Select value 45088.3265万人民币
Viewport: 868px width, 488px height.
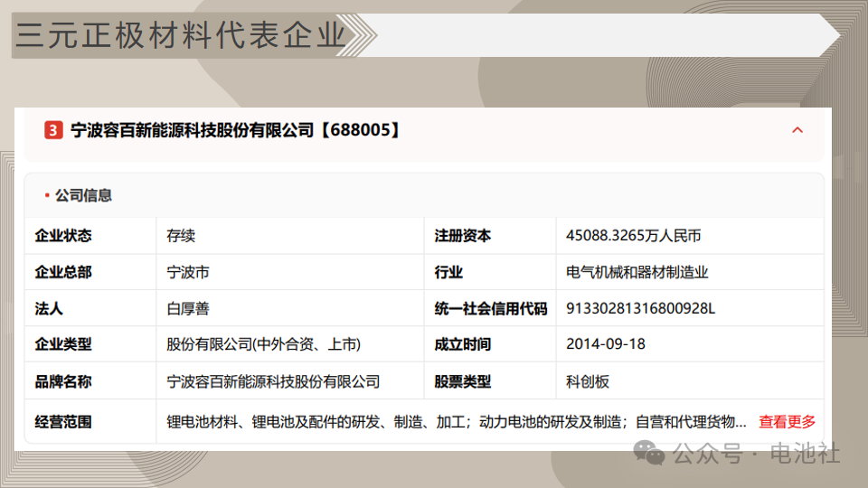click(x=633, y=236)
